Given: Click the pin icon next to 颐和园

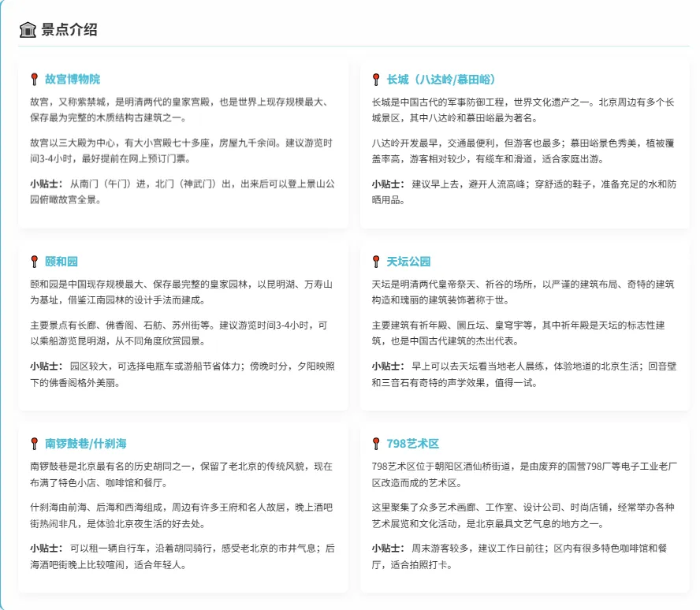Looking at the screenshot, I should point(35,262).
